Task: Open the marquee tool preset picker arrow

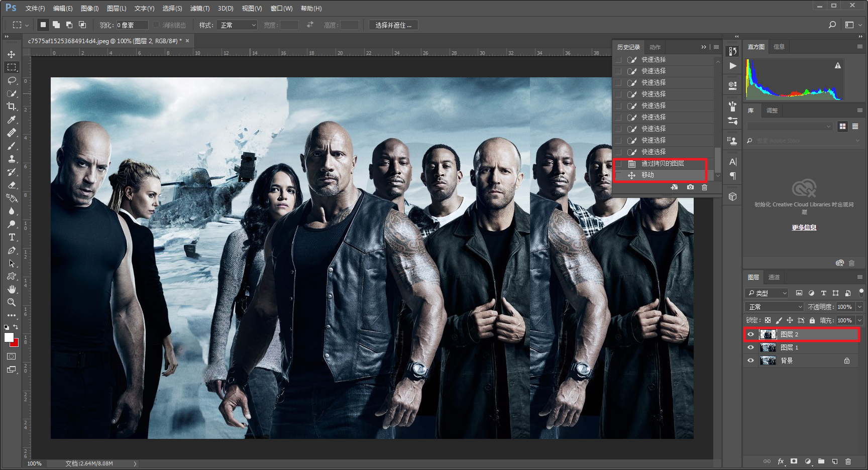Action: (27, 25)
